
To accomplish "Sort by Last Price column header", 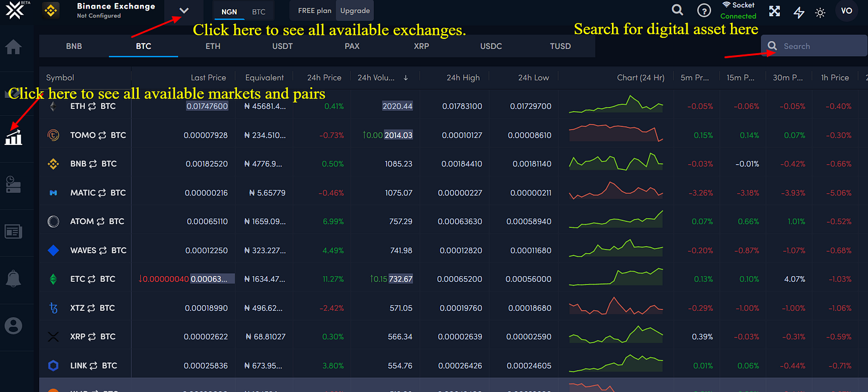I will tap(208, 77).
